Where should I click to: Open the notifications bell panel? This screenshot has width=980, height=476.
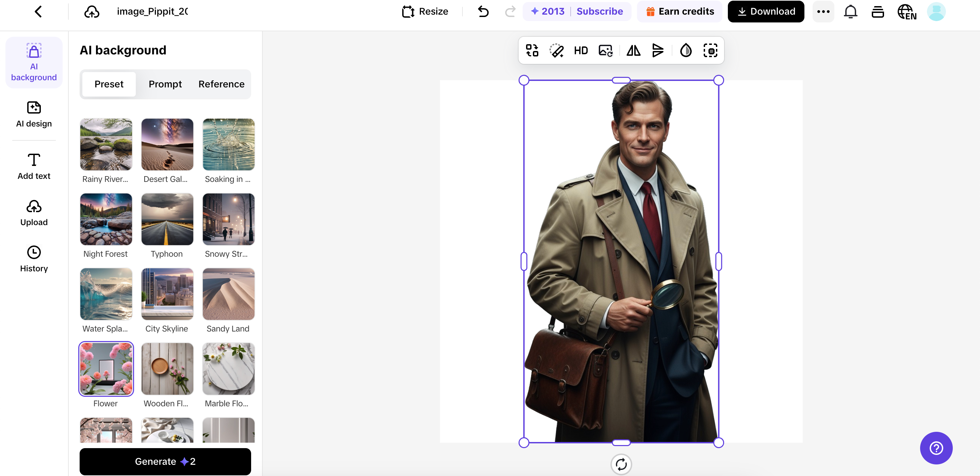850,12
